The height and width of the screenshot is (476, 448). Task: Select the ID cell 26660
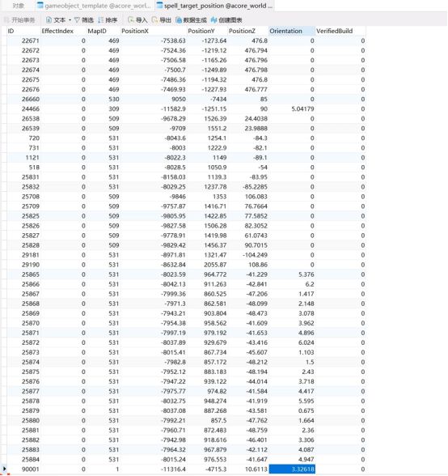pyautogui.click(x=31, y=100)
